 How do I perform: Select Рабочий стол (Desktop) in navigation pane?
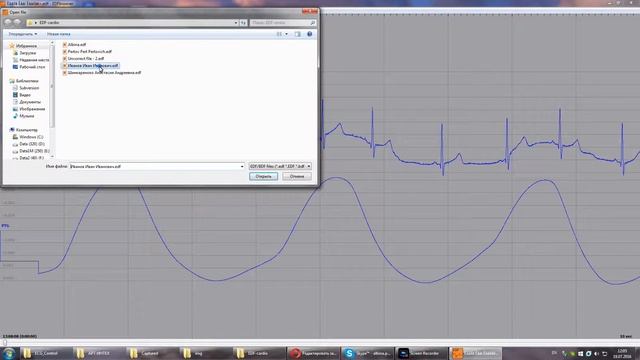pos(29,67)
